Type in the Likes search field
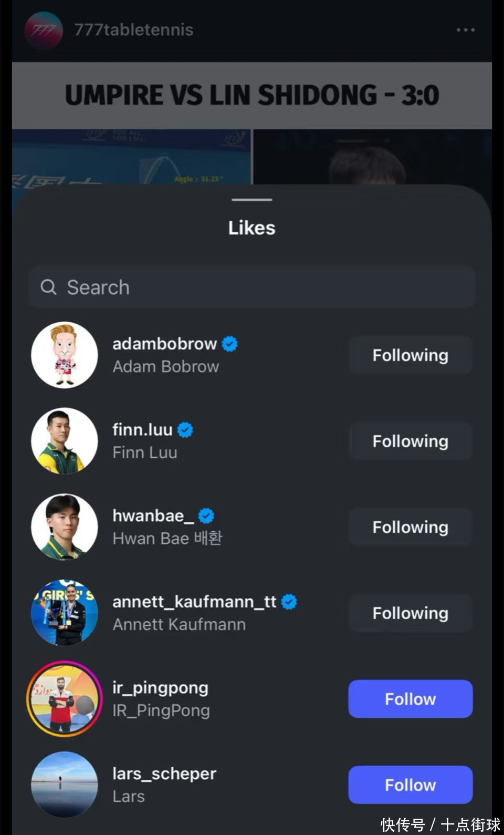This screenshot has width=504, height=835. coord(262,287)
